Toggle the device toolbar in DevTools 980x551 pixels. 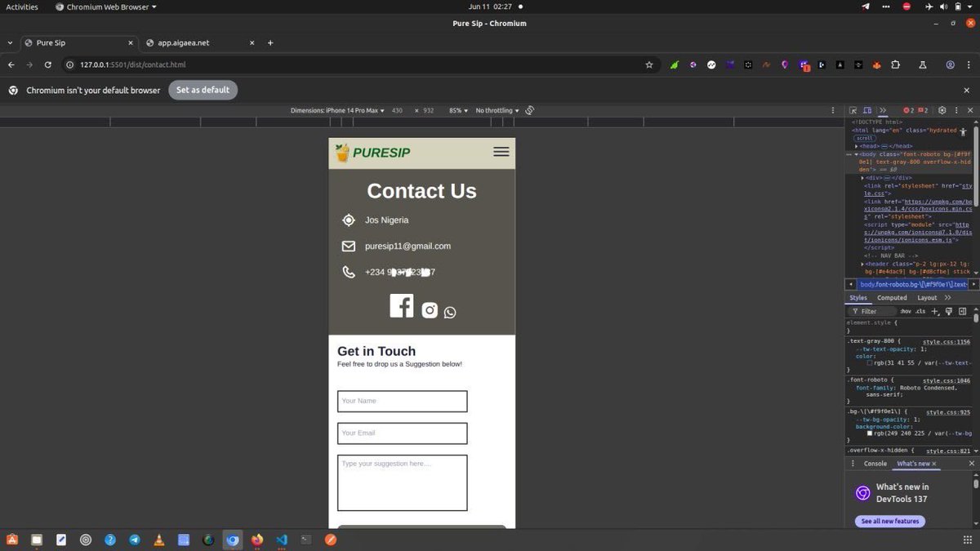(867, 110)
